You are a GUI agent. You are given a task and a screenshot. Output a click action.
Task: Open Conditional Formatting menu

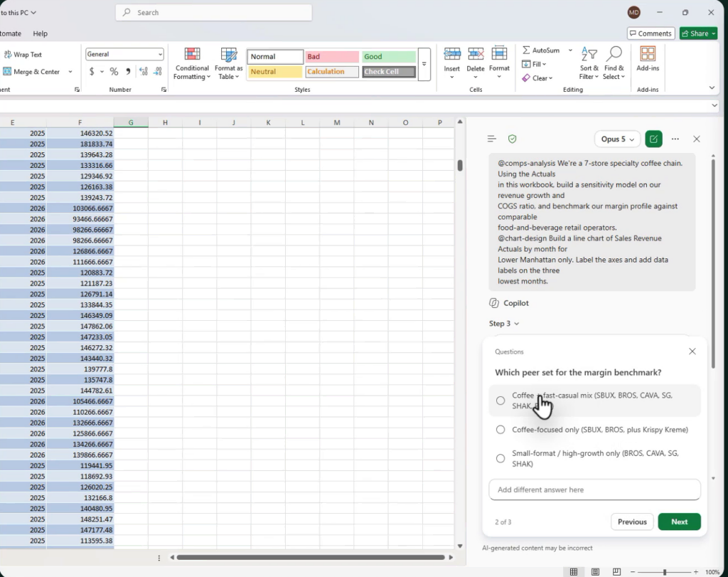click(192, 63)
